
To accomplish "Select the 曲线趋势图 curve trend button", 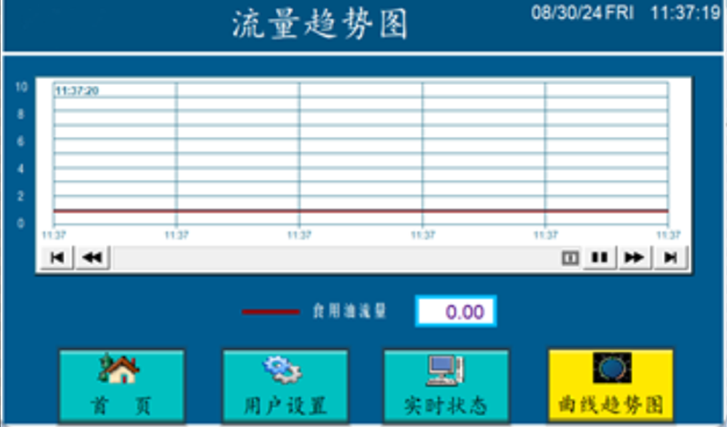I will point(610,386).
